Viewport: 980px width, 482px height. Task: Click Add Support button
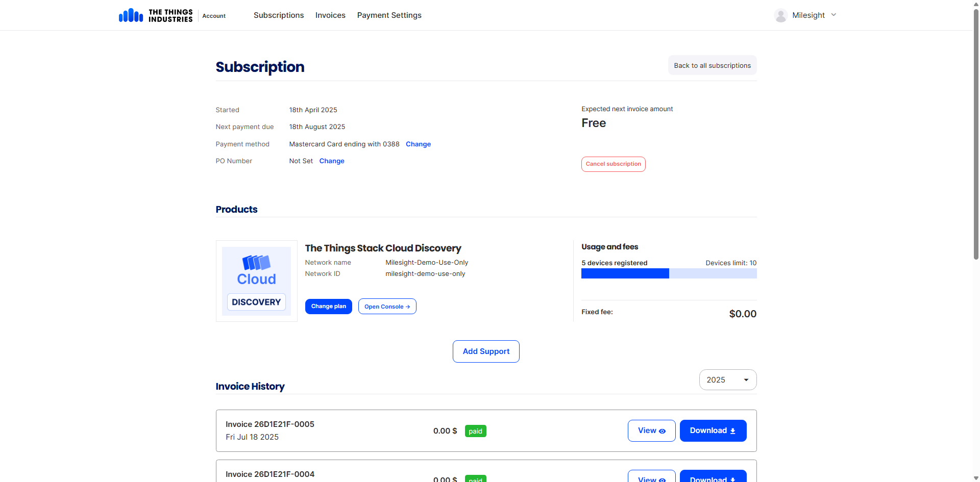486,351
